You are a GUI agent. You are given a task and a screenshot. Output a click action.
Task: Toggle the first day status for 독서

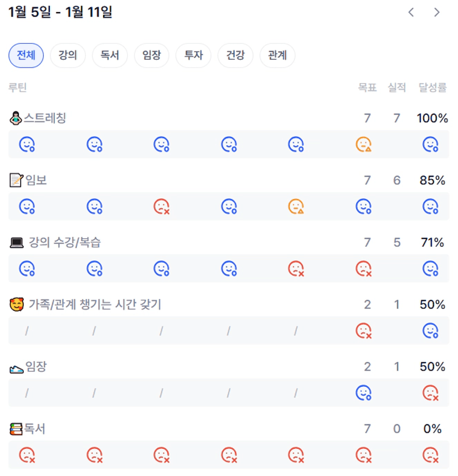coord(27,455)
